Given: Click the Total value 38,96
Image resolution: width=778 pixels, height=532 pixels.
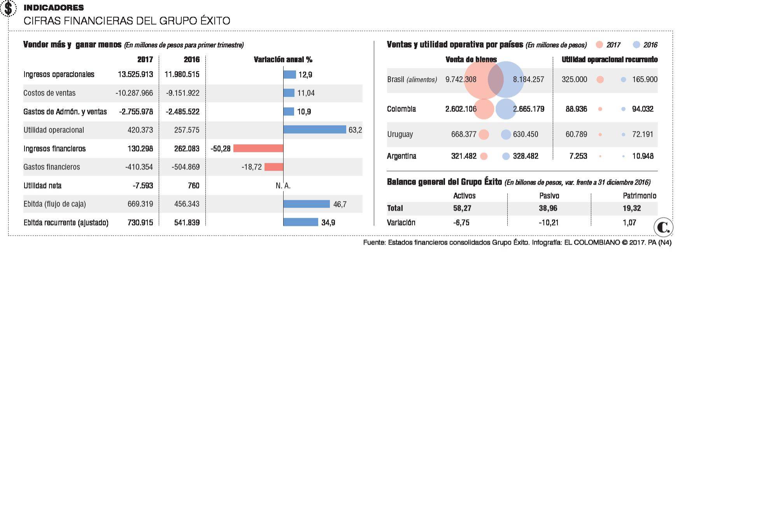Looking at the screenshot, I should 548,208.
